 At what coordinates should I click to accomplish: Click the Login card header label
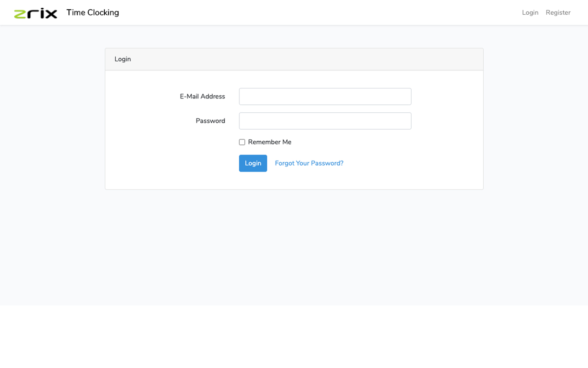(x=122, y=59)
